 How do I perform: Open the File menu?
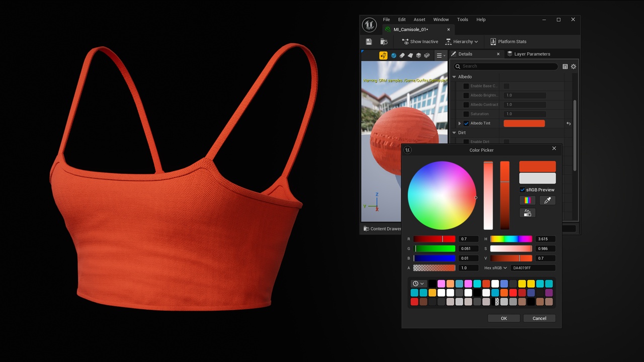pos(386,20)
